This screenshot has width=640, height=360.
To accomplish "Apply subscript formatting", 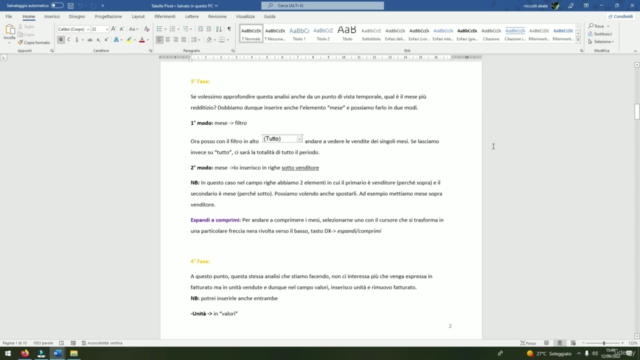I will (98, 40).
